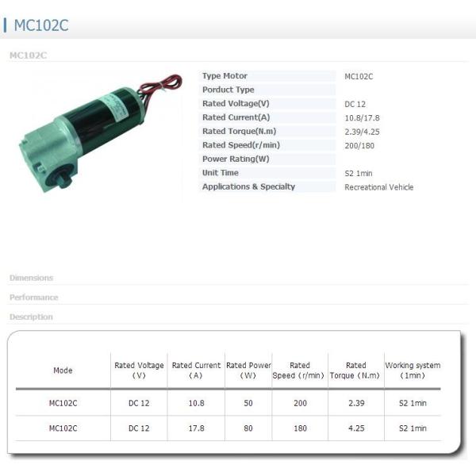
Task: Click the 80 rated power table cell
Action: pos(248,428)
